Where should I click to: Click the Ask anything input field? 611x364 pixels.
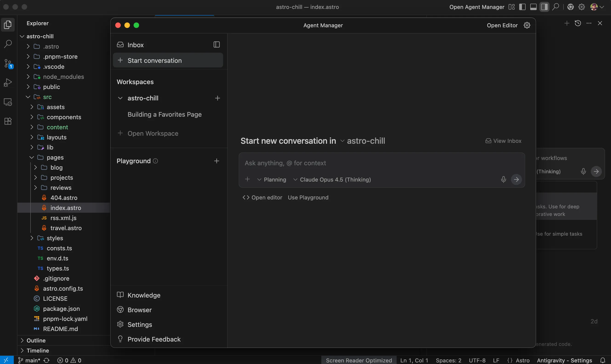(x=344, y=163)
